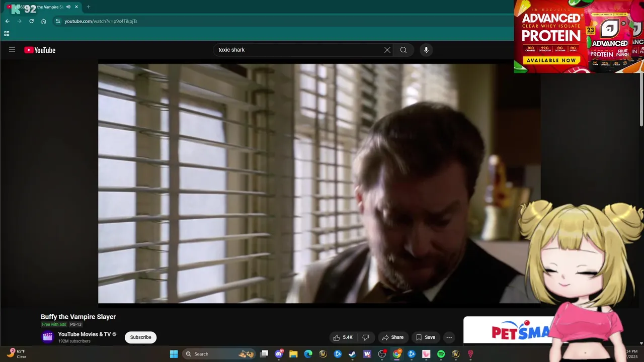644x362 pixels.
Task: Start voice search with microphone icon
Action: pyautogui.click(x=426, y=50)
